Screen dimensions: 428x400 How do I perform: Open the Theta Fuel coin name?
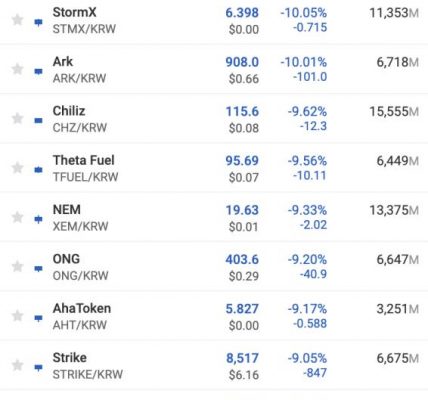84,160
